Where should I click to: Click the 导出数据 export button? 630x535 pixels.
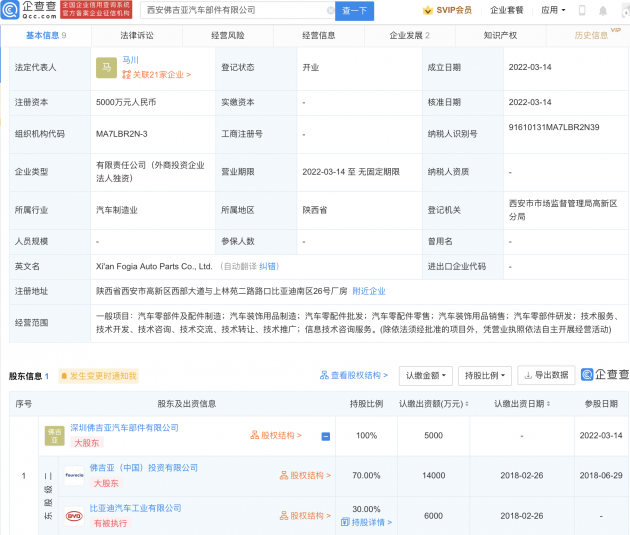[x=546, y=375]
